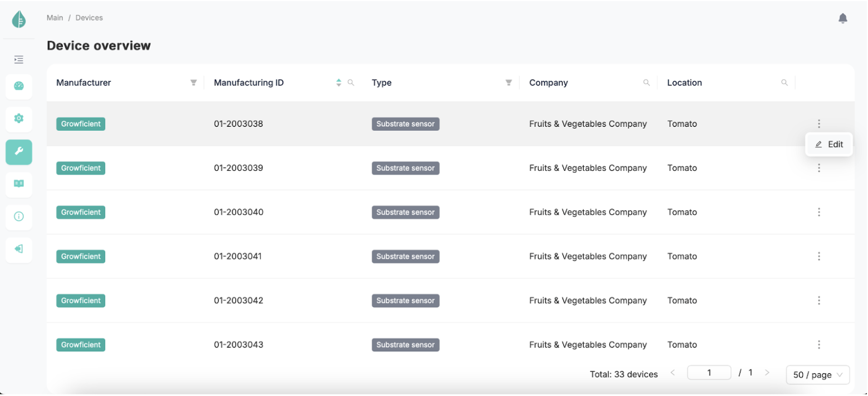The width and height of the screenshot is (868, 396).
Task: Click Tomato location in row 01-2003040
Action: 682,212
